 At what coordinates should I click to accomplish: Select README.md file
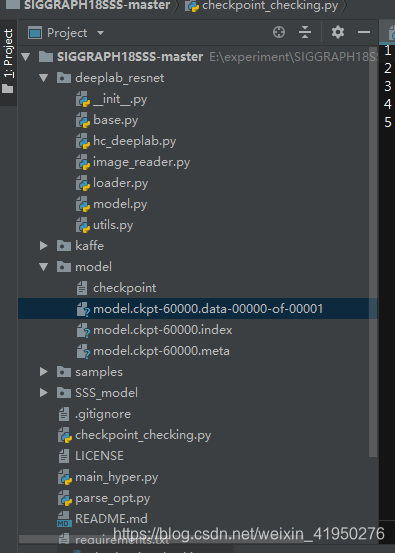[x=111, y=519]
